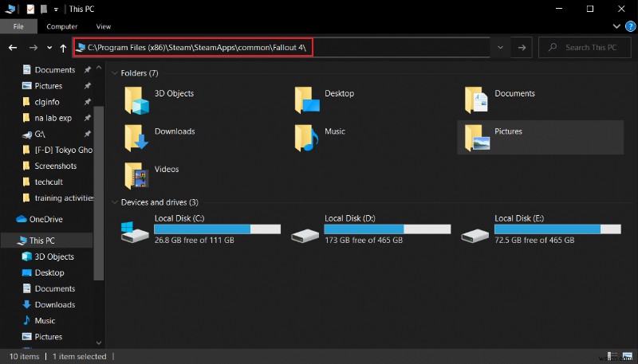Go up one folder level
638x364 pixels.
pos(63,48)
